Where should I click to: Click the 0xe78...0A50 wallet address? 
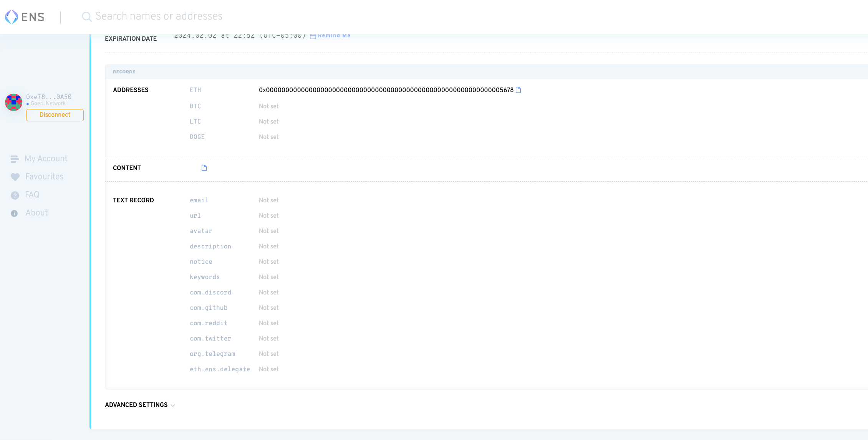[49, 97]
